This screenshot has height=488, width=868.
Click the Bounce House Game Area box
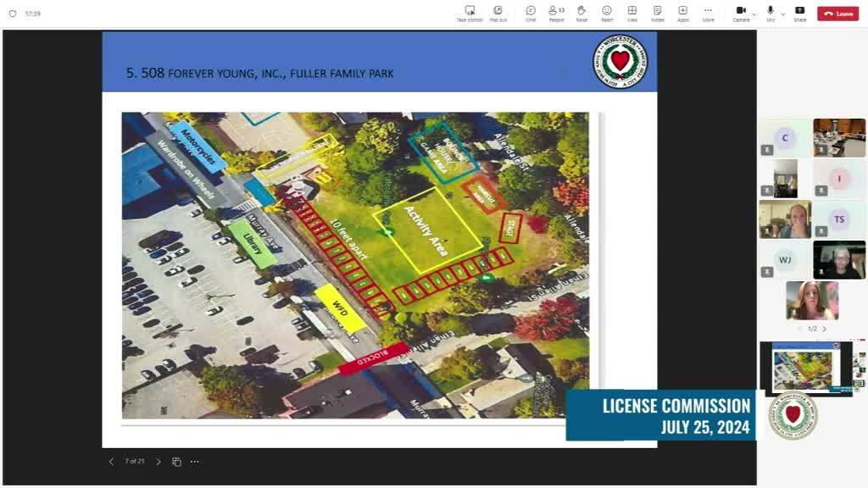point(442,153)
